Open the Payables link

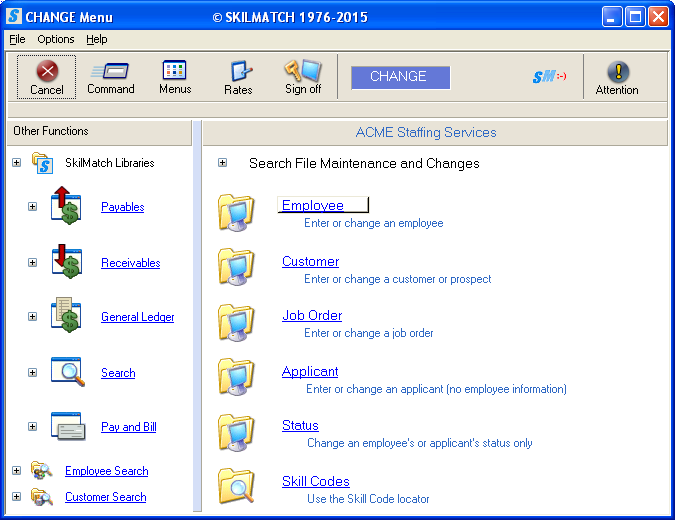pos(123,207)
